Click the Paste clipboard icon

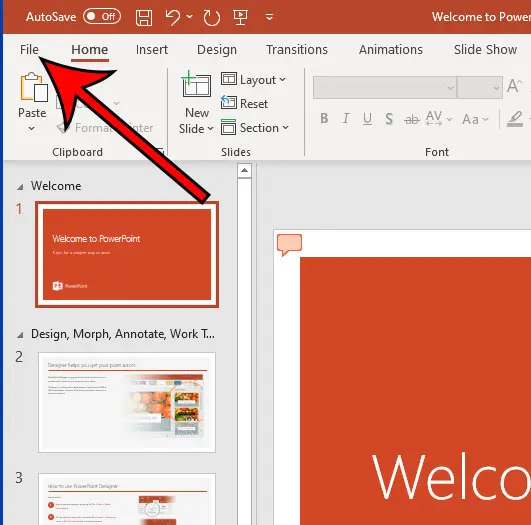click(34, 87)
